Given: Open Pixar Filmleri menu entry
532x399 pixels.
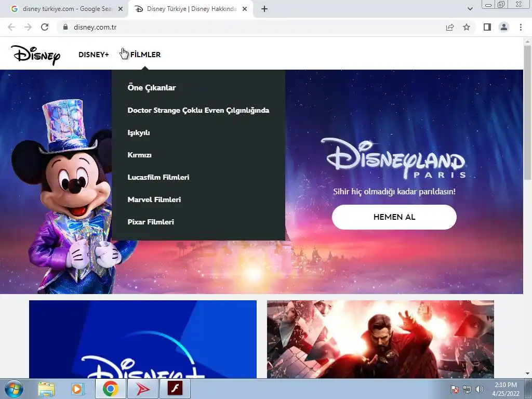Looking at the screenshot, I should (151, 222).
